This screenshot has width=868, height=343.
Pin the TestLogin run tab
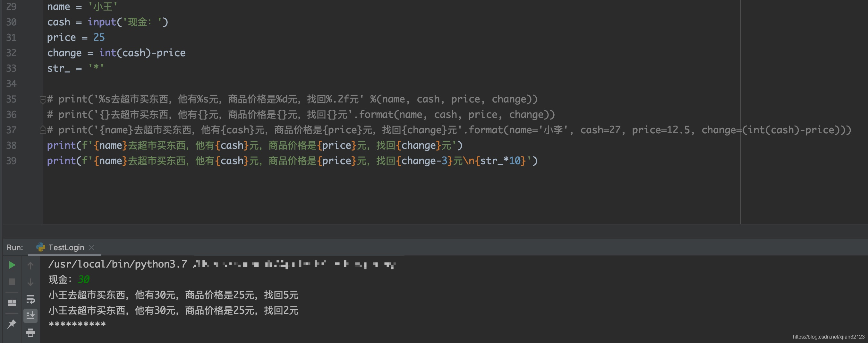tap(12, 324)
